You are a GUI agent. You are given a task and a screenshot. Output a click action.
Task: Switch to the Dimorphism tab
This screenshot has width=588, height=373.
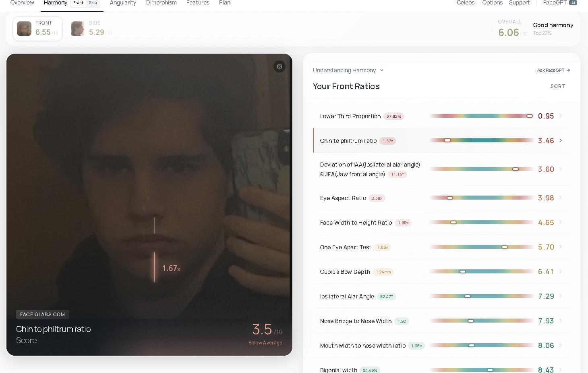(161, 3)
